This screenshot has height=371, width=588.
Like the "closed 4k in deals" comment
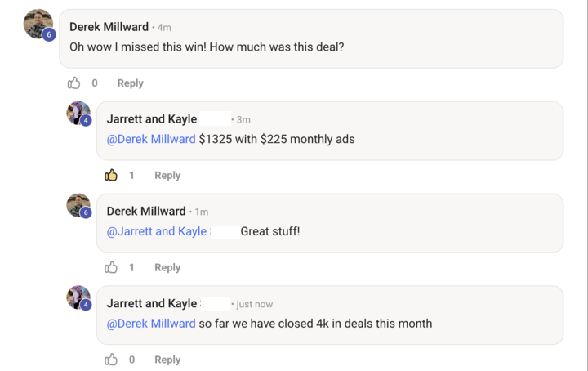(111, 360)
